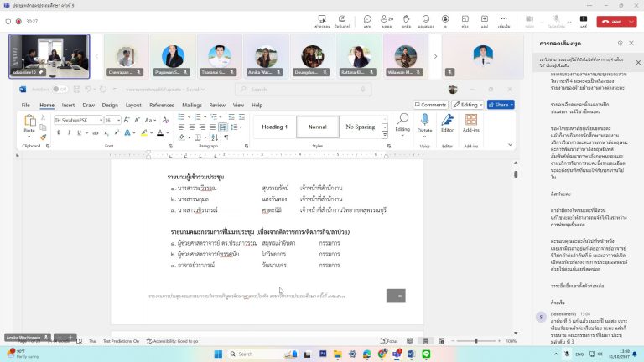Viewport: 644px width, 362px height.
Task: Open the meeting participants people icon
Action: (x=387, y=20)
